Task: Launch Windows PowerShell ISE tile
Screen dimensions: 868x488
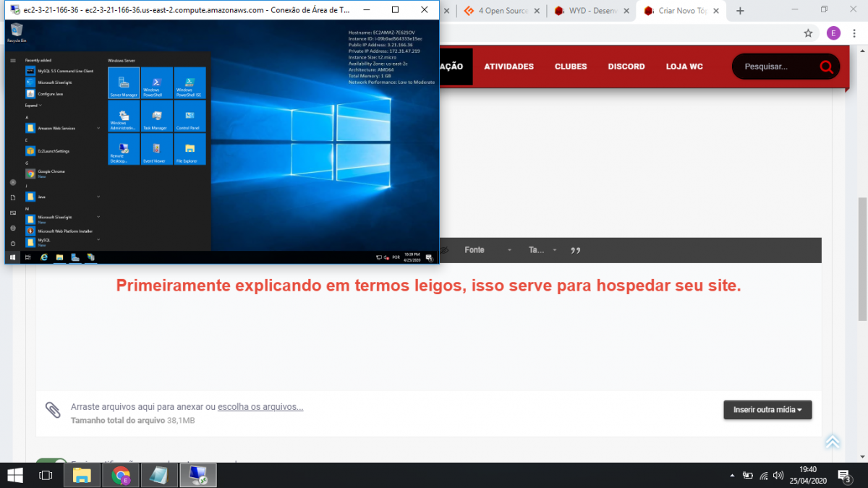Action: point(190,83)
